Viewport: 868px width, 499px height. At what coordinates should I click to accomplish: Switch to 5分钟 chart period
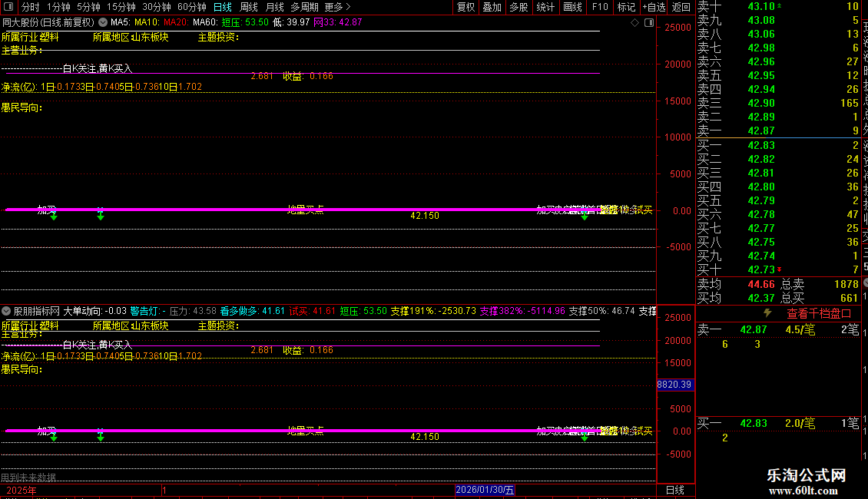[88, 7]
